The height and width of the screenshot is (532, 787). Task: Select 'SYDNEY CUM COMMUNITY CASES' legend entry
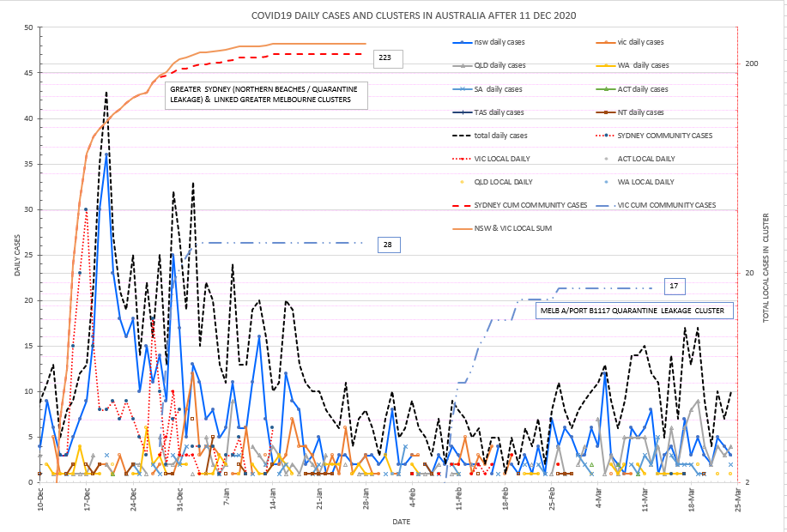(519, 205)
